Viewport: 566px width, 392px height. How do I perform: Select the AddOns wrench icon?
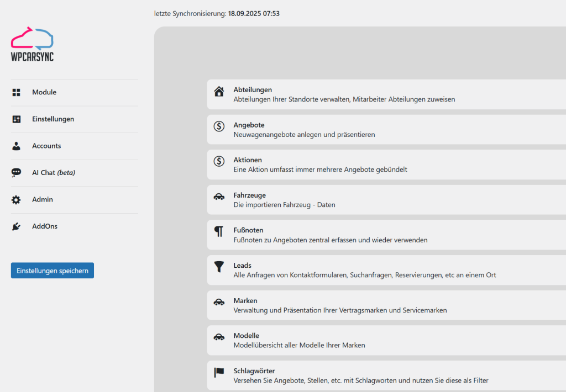click(16, 226)
